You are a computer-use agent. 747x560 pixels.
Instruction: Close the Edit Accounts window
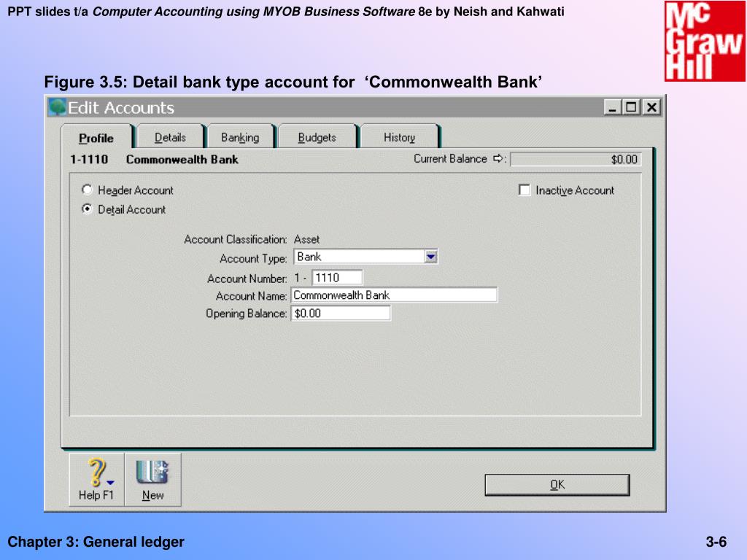coord(651,107)
